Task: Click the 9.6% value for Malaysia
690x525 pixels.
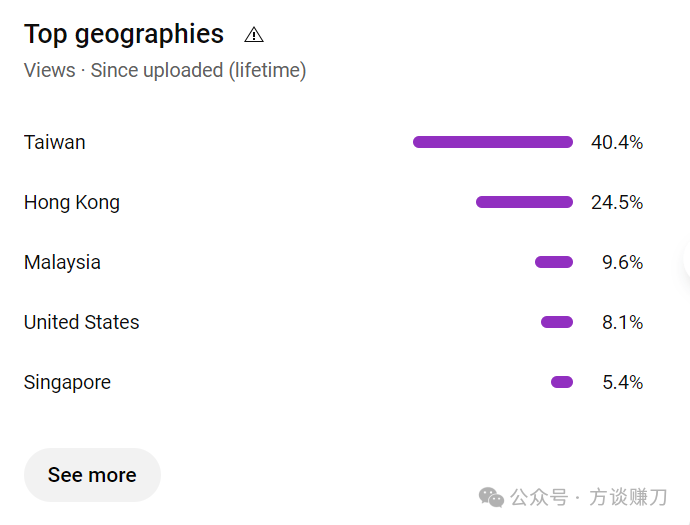Action: click(x=623, y=262)
